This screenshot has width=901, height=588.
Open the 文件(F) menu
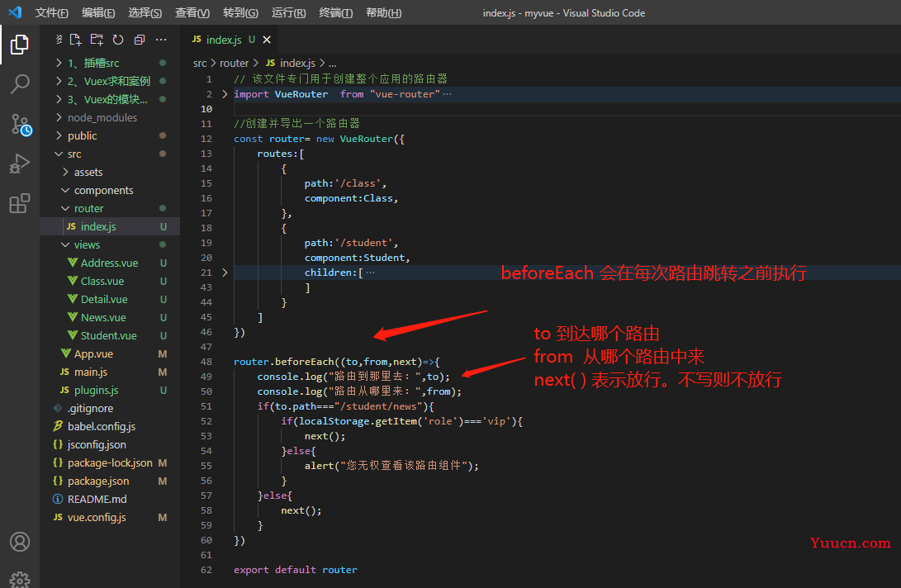pos(52,12)
